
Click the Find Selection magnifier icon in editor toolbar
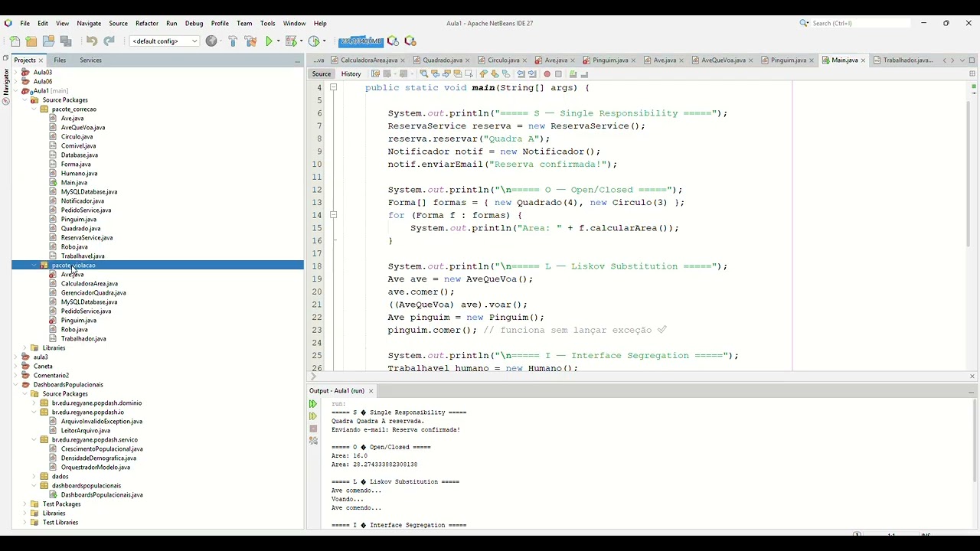pos(423,74)
